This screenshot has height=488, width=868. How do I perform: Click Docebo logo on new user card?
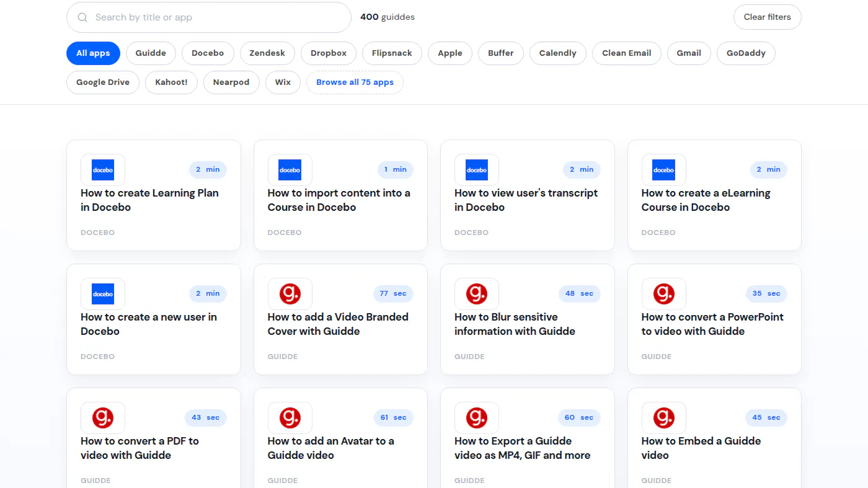[x=103, y=294]
